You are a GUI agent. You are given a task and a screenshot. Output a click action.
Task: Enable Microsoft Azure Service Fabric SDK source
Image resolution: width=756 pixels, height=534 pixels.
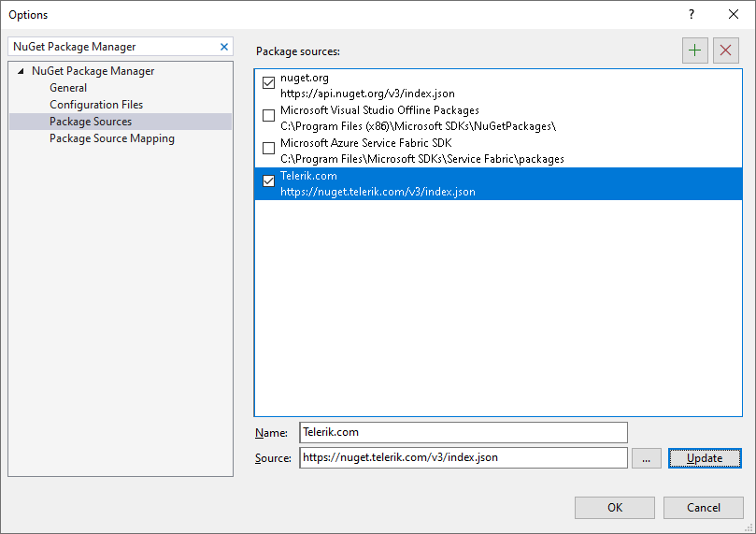269,149
